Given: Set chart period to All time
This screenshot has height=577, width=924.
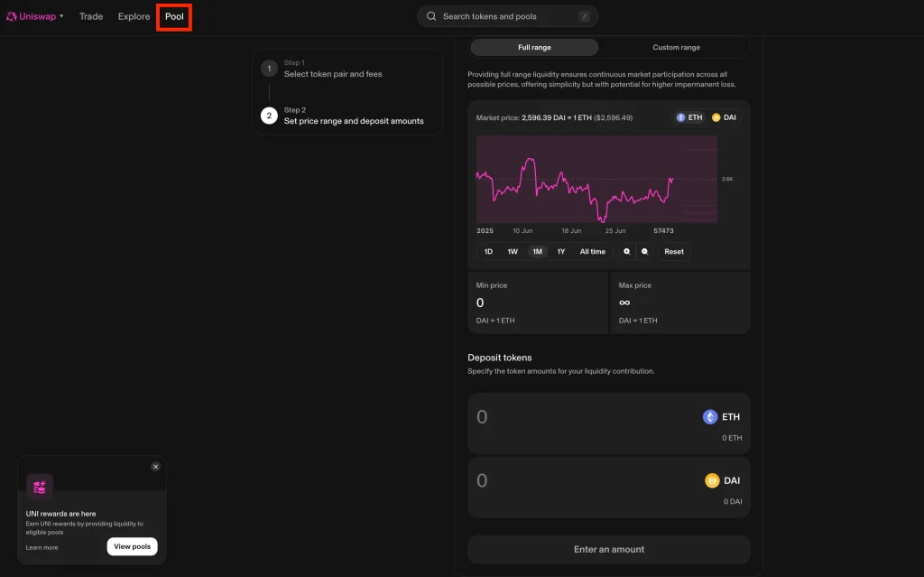Looking at the screenshot, I should click(592, 252).
